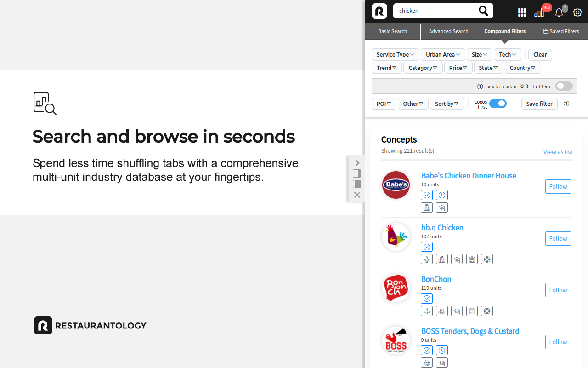588x368 pixels.
Task: Expand the Country filter dropdown
Action: click(x=523, y=68)
